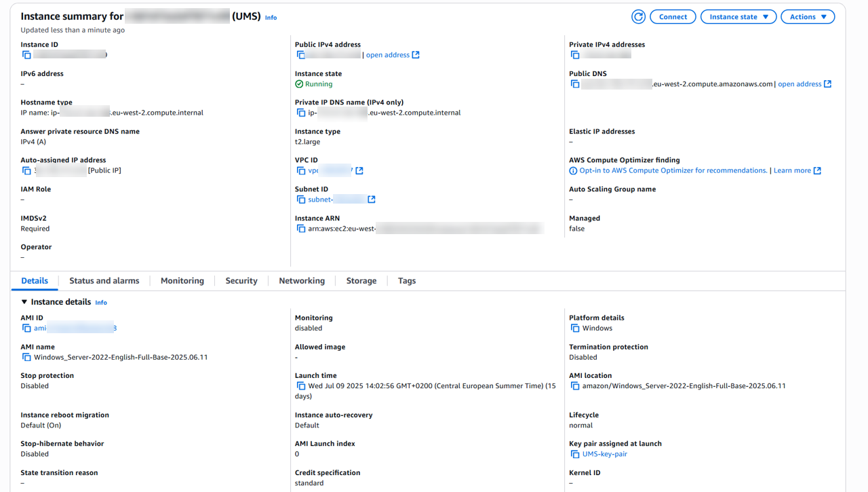Image resolution: width=868 pixels, height=492 pixels.
Task: Open the Actions dropdown menu
Action: (807, 17)
